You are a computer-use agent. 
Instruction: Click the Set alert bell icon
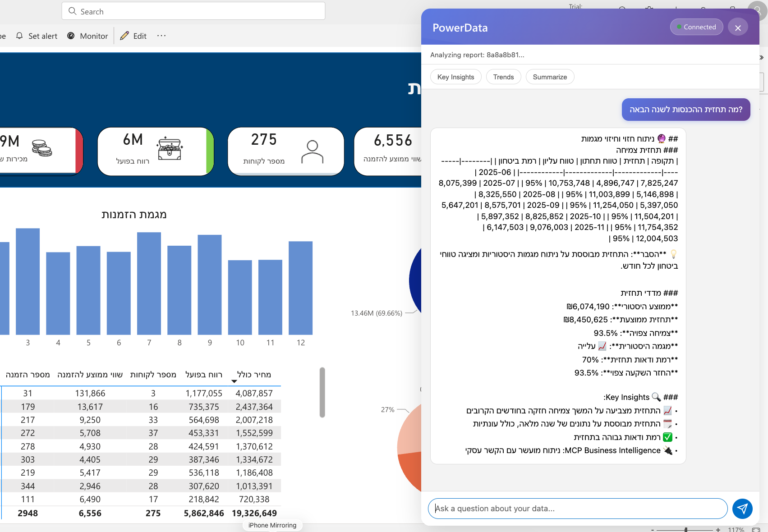pos(19,36)
